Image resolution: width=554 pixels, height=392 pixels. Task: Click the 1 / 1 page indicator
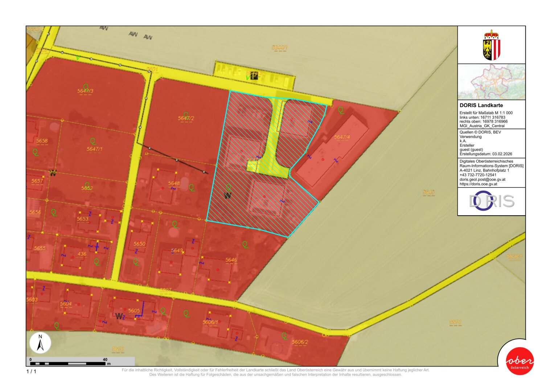pyautogui.click(x=31, y=371)
